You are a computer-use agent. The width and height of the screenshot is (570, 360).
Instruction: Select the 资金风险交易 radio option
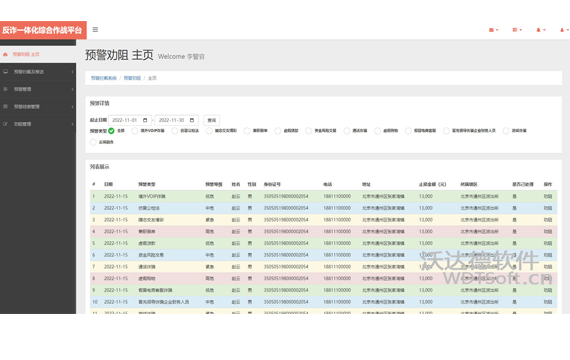coord(309,131)
